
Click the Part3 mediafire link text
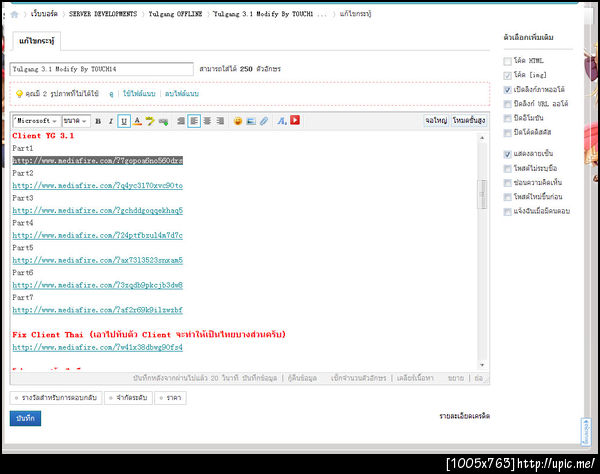(98, 210)
